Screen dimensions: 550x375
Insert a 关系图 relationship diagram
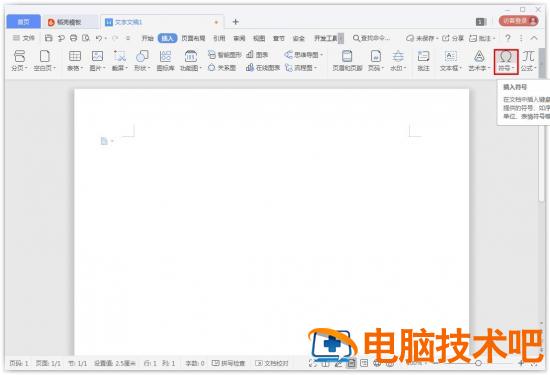point(222,68)
